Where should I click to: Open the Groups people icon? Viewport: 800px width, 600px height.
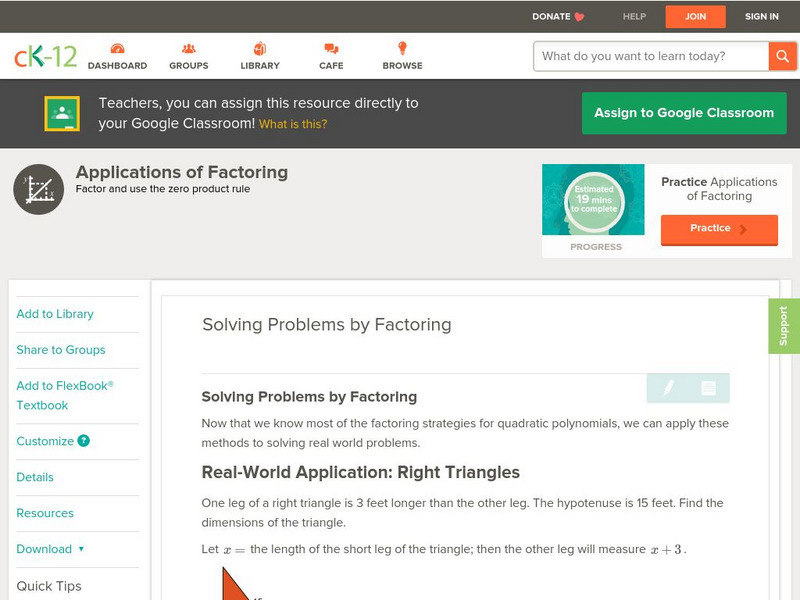click(x=189, y=48)
